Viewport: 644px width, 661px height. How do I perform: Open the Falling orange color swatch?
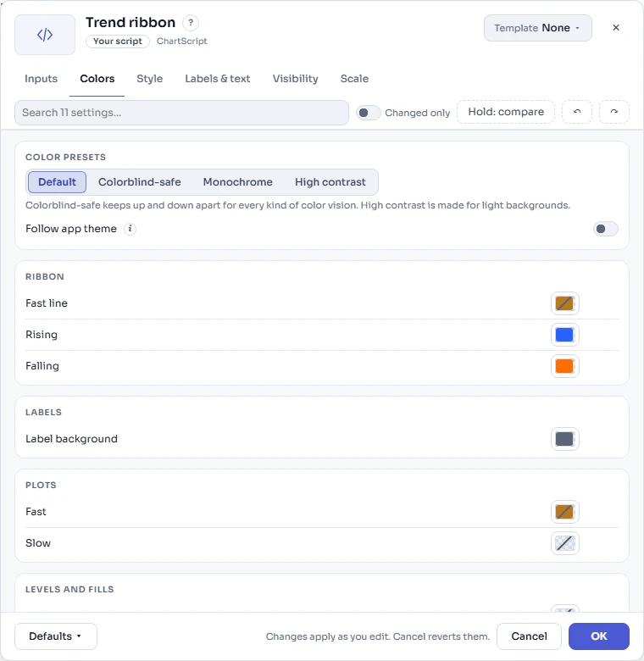564,366
